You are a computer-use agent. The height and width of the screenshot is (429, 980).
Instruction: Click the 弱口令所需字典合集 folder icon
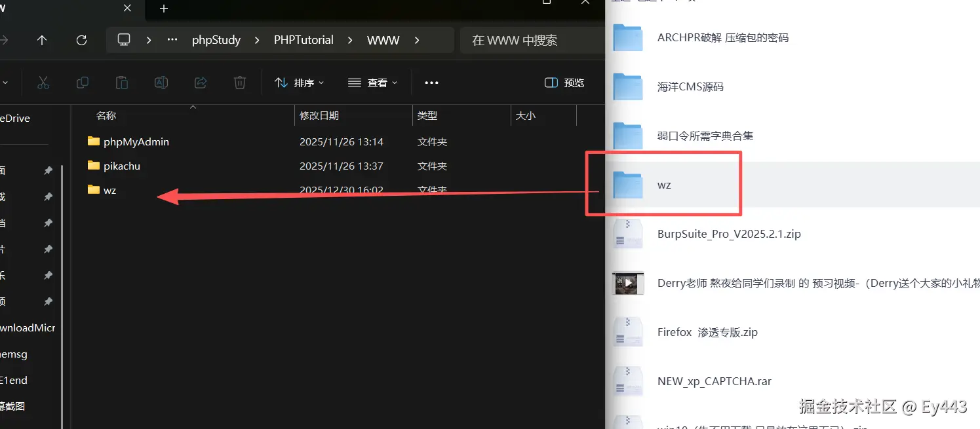[x=628, y=136]
